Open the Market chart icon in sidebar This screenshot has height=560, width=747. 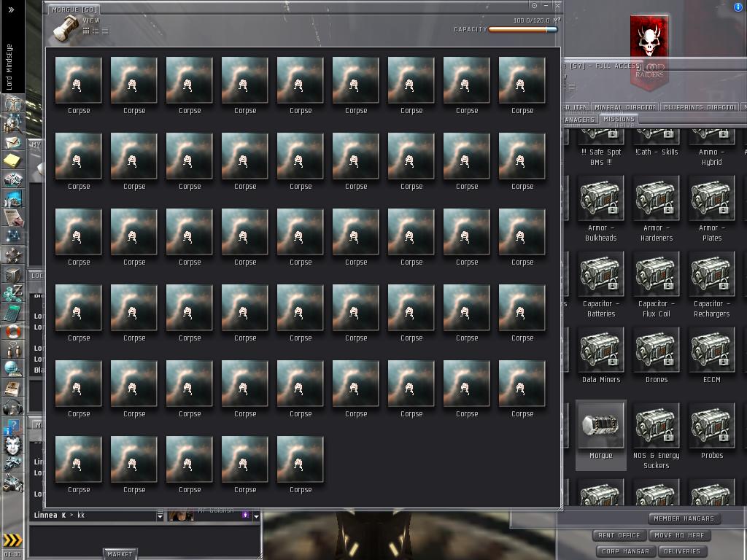[13, 198]
